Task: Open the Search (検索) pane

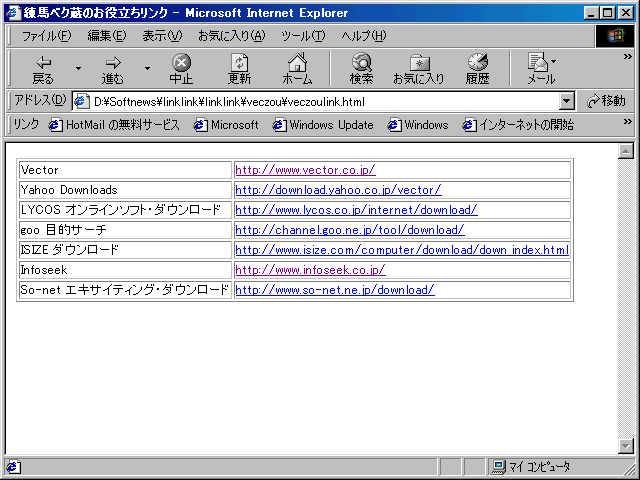Action: [x=362, y=69]
